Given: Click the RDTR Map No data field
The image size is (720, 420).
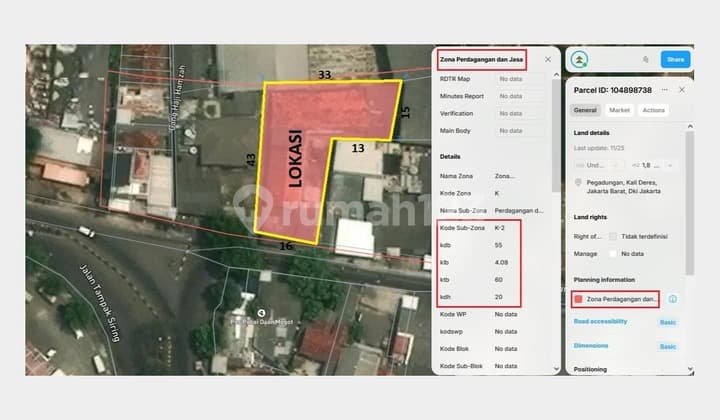Looking at the screenshot, I should [520, 79].
